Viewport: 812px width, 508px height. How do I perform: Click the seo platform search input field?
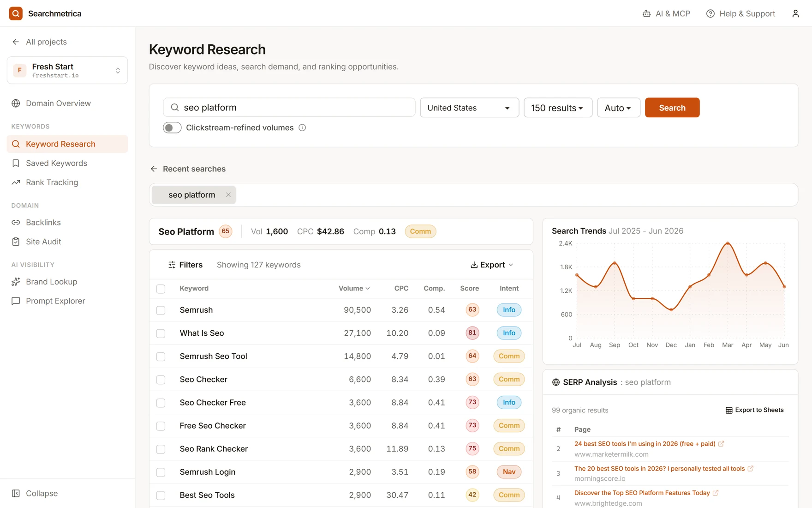[x=289, y=108]
